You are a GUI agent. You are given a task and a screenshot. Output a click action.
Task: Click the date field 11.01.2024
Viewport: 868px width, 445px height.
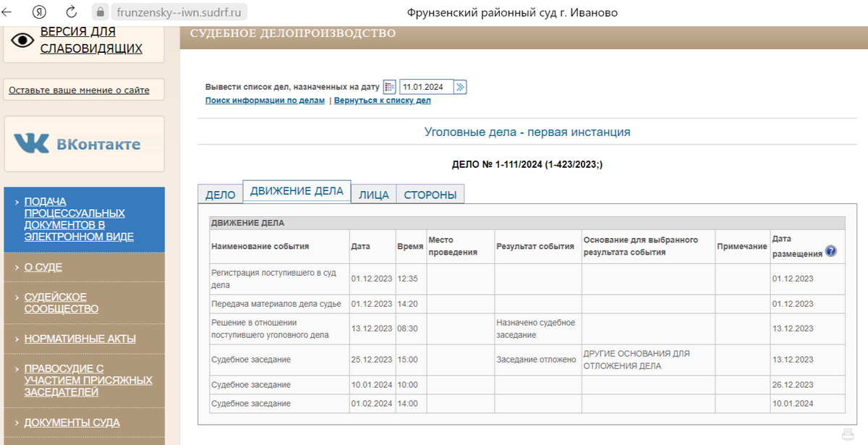(426, 87)
